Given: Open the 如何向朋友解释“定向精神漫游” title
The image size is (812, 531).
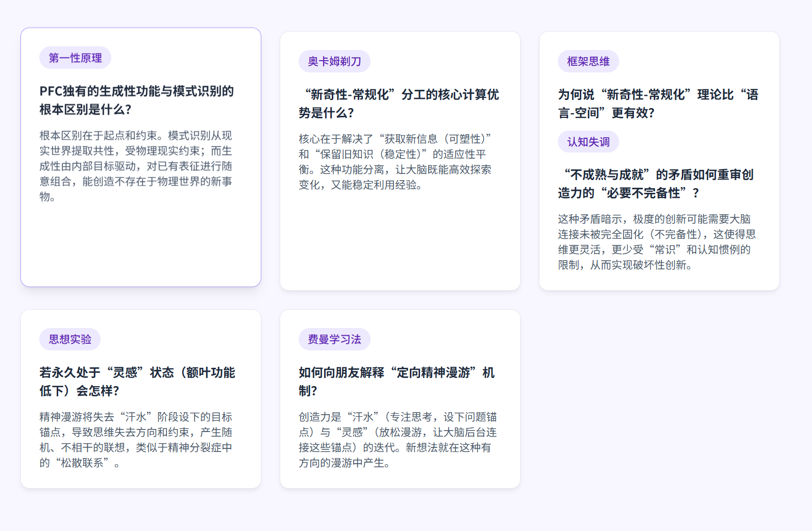Looking at the screenshot, I should (396, 382).
